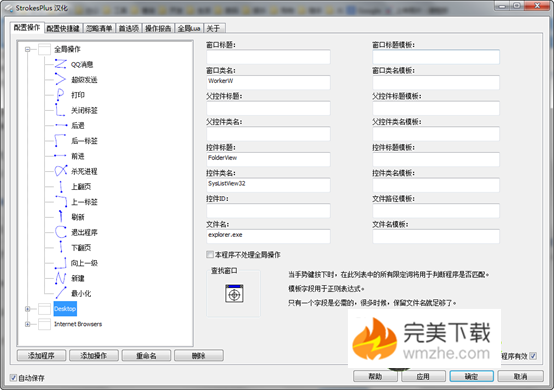This screenshot has height=390, width=554.
Task: Click the 重命名 button
Action: pos(146,355)
